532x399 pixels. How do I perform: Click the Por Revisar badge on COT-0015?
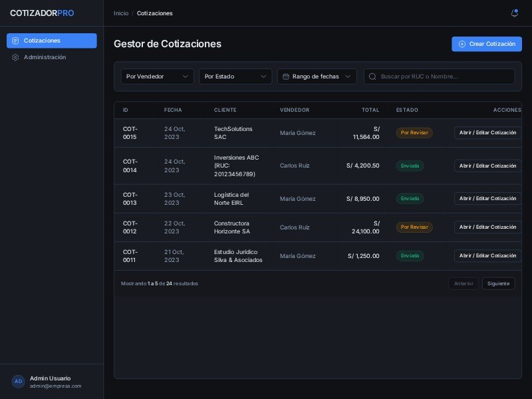coord(414,133)
